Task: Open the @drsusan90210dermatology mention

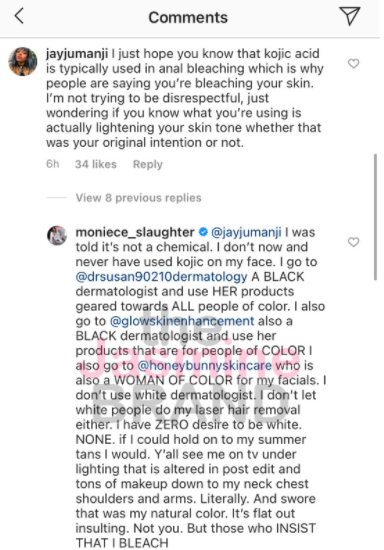Action: click(x=162, y=277)
